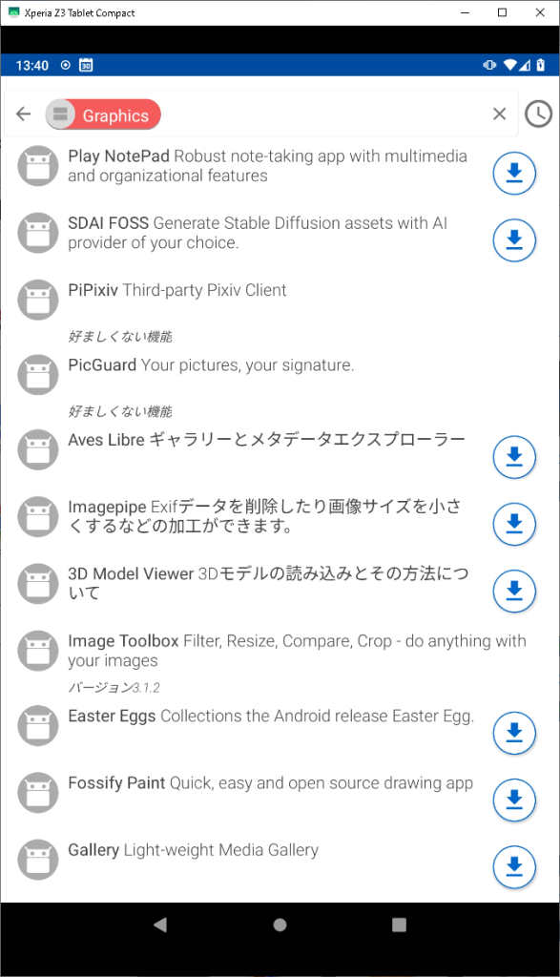Image resolution: width=560 pixels, height=977 pixels.
Task: Select the Gallery app icon thumbnail
Action: [x=38, y=860]
